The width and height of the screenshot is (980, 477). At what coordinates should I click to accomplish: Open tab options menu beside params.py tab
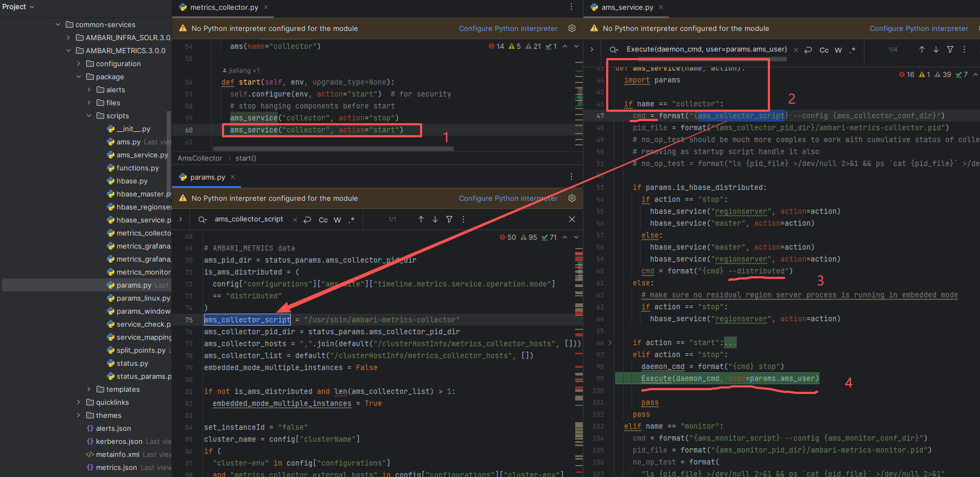pyautogui.click(x=571, y=176)
